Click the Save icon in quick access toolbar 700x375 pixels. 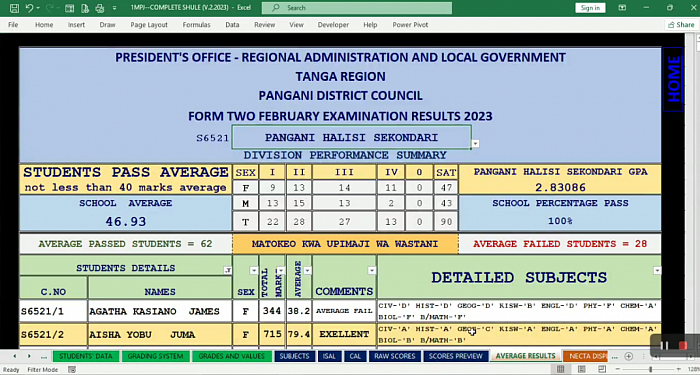tap(14, 8)
